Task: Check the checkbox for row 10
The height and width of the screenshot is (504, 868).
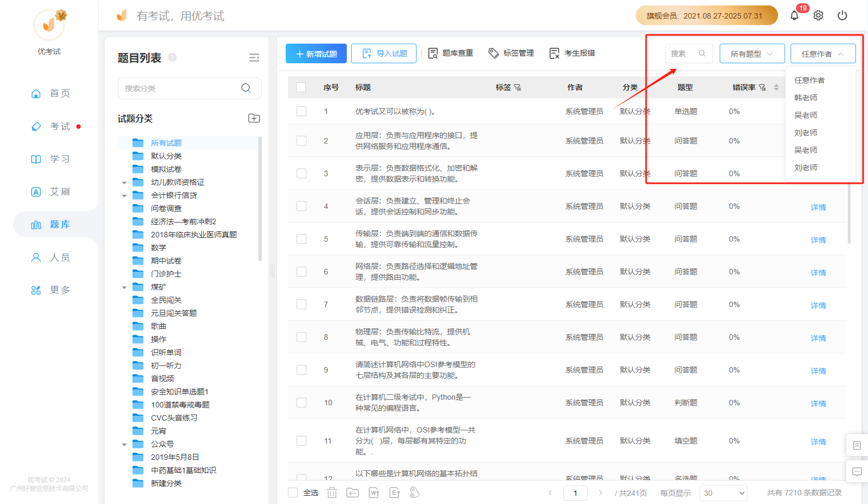Action: coord(302,403)
